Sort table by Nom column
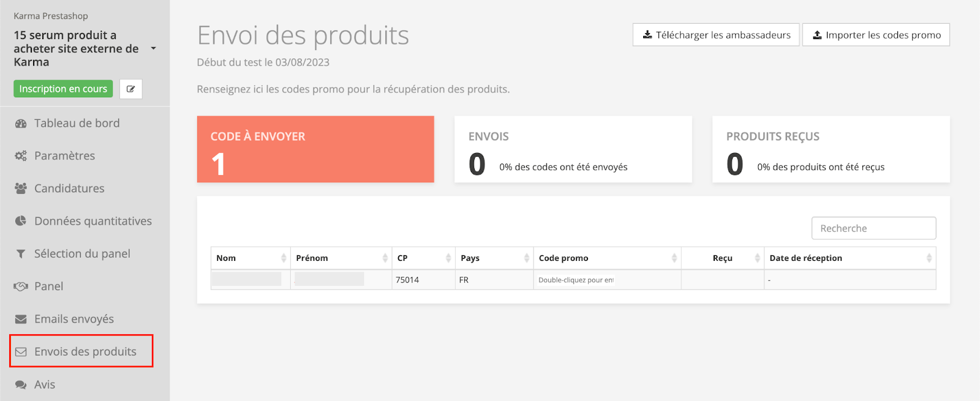 pos(250,258)
